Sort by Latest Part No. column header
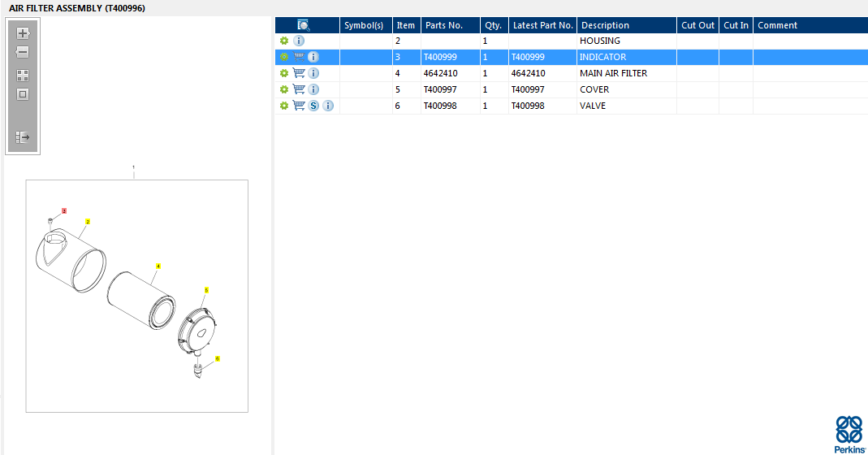Screen dimensions: 868x455 point(542,25)
